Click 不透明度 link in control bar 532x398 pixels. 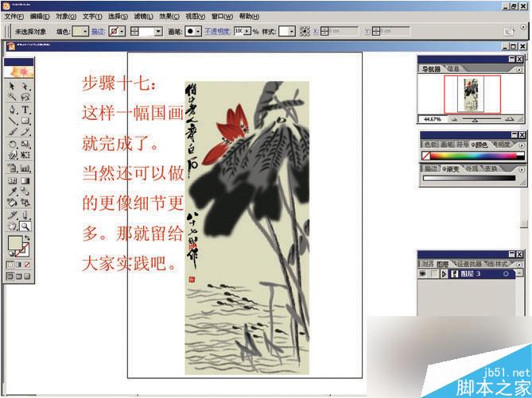coord(217,32)
